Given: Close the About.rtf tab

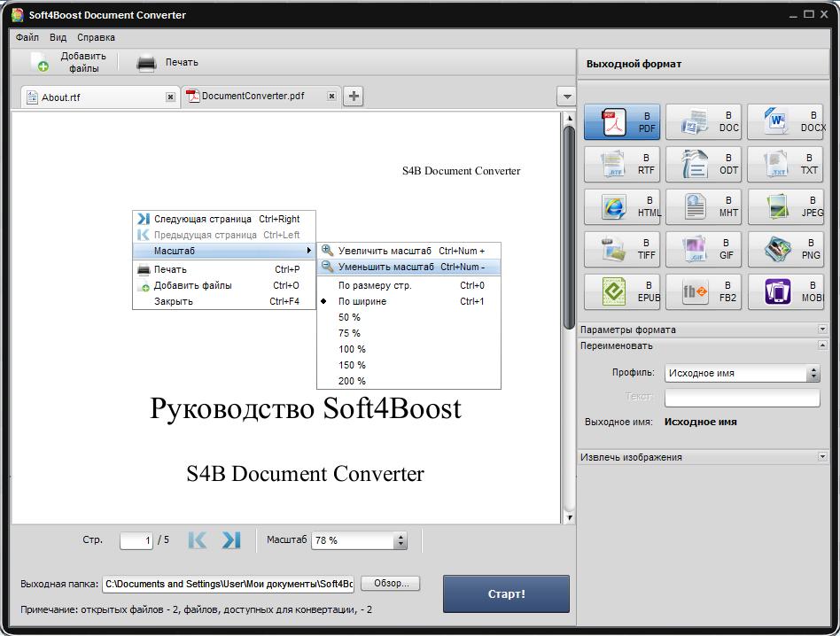Looking at the screenshot, I should 170,97.
